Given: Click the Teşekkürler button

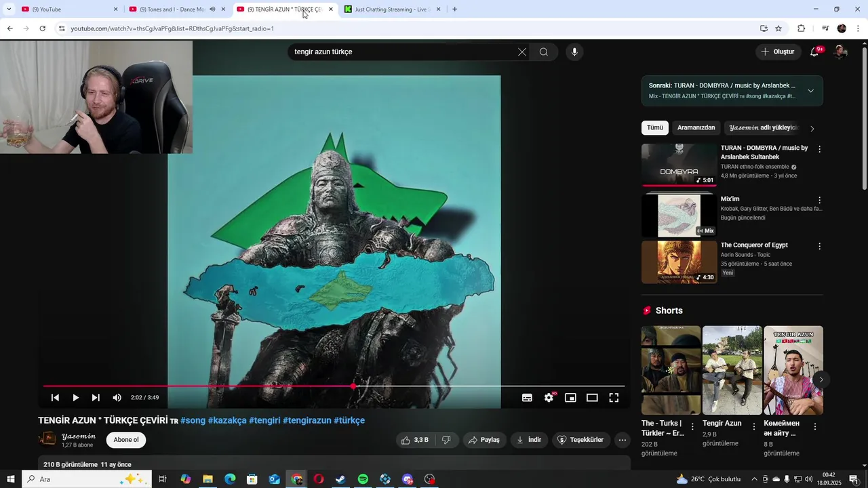Looking at the screenshot, I should (580, 440).
